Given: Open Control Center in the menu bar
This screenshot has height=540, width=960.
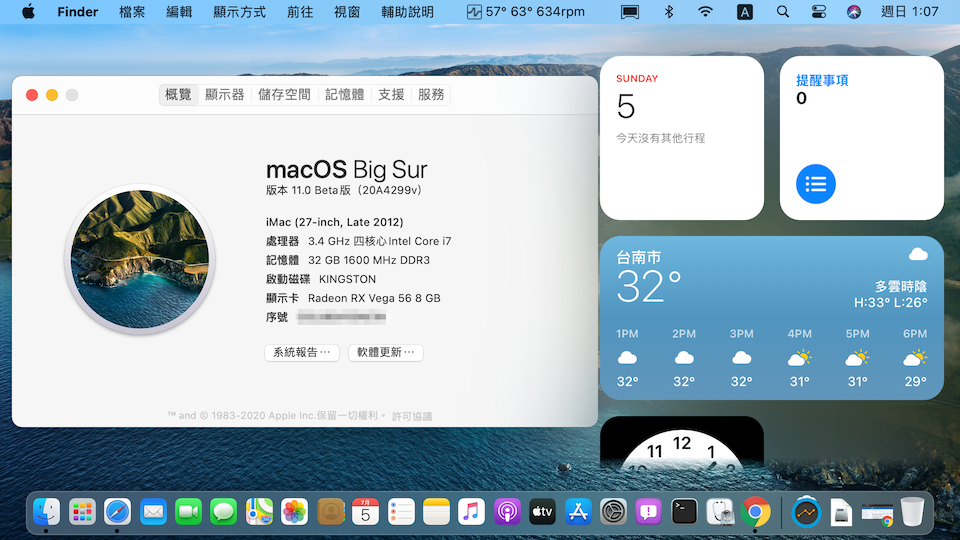Looking at the screenshot, I should (819, 12).
